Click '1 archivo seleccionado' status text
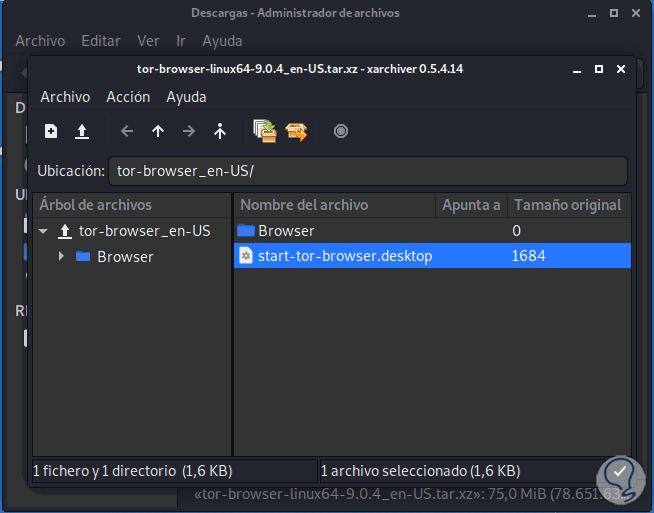This screenshot has width=654, height=513. pos(420,471)
